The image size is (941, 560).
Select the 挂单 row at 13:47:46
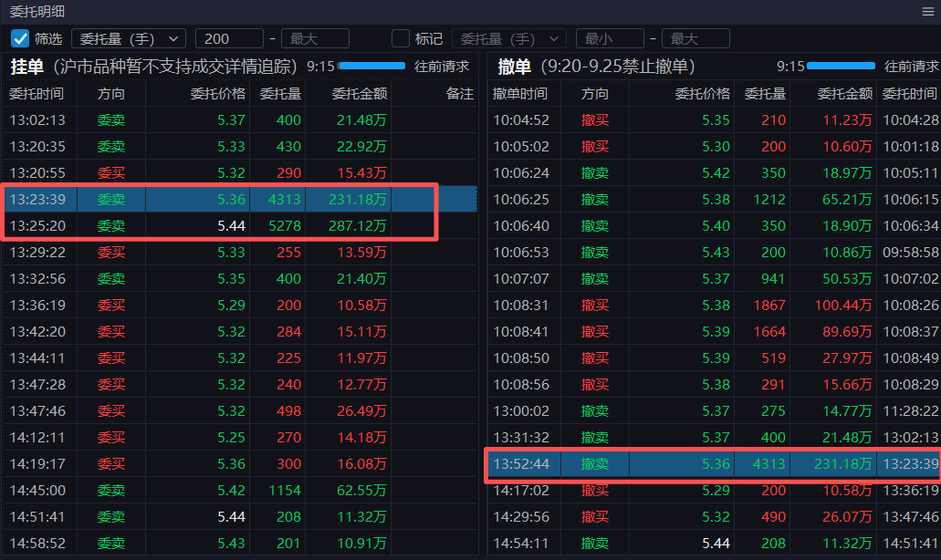[240, 410]
